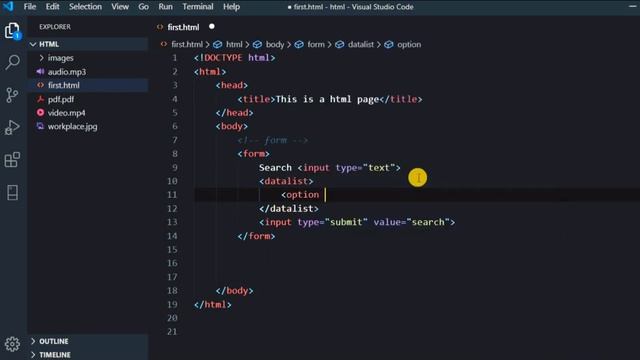Open the Help menu

(231, 7)
